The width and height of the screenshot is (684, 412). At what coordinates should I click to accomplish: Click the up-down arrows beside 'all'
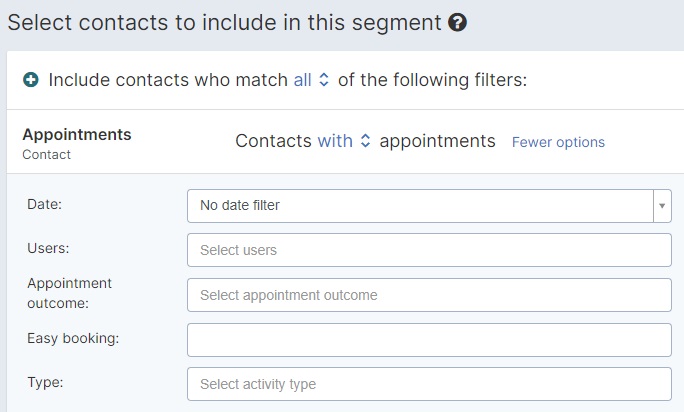[324, 80]
